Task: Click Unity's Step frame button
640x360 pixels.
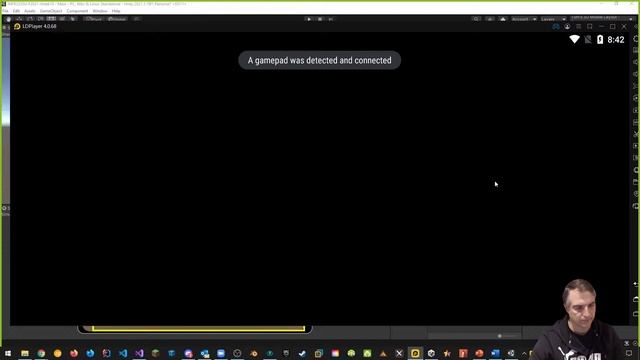Action: tap(331, 19)
